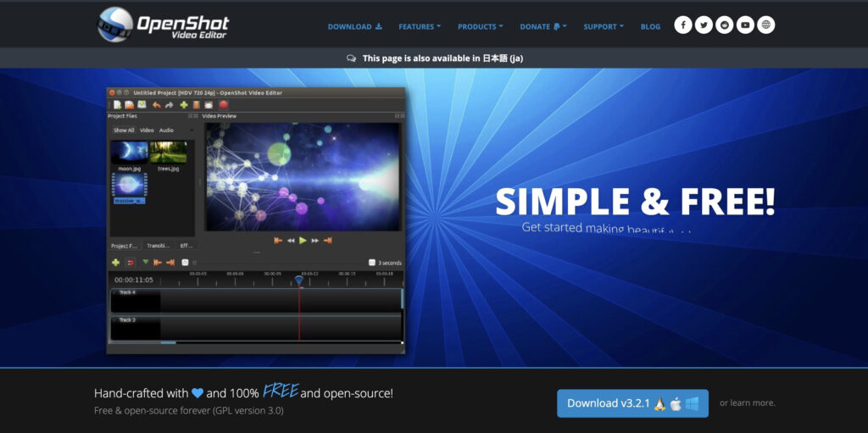Click the Japanese (ja) language availability notice

[435, 58]
